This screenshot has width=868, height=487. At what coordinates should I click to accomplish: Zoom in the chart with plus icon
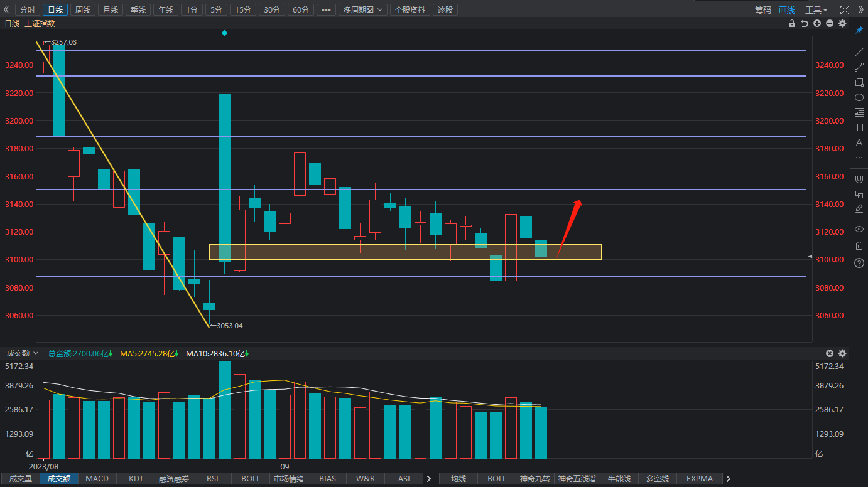[x=817, y=23]
